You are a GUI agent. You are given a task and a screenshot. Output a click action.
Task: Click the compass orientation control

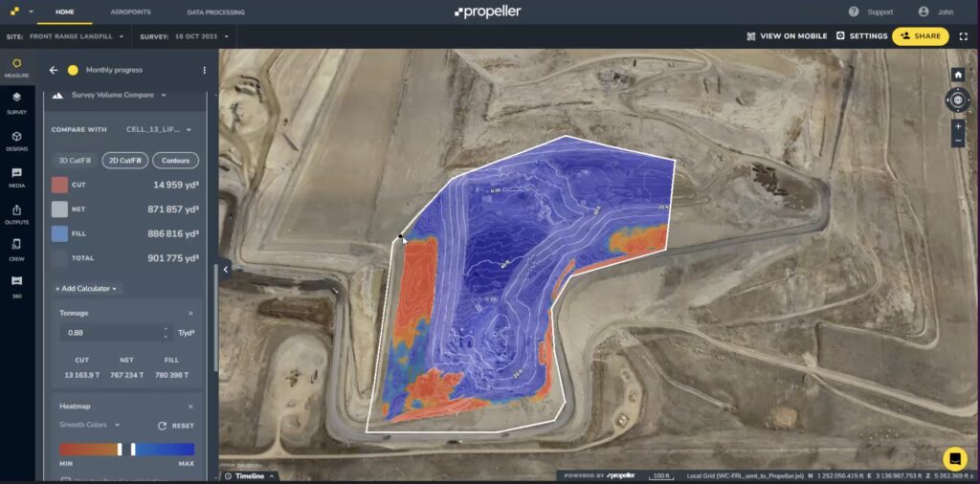point(957,99)
